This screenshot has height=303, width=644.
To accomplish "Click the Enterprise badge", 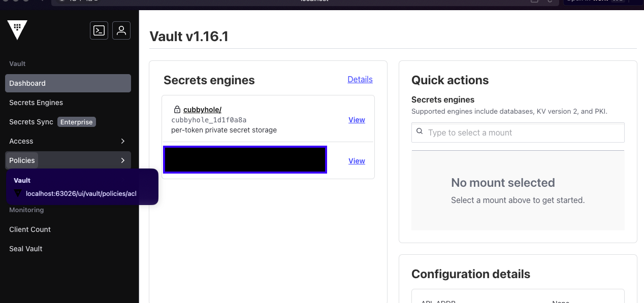I will [77, 122].
